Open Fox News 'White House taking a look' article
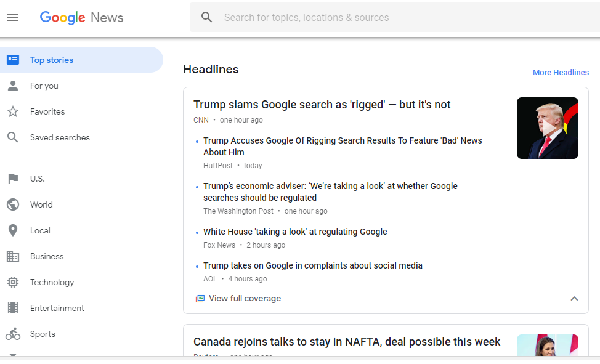 (295, 232)
